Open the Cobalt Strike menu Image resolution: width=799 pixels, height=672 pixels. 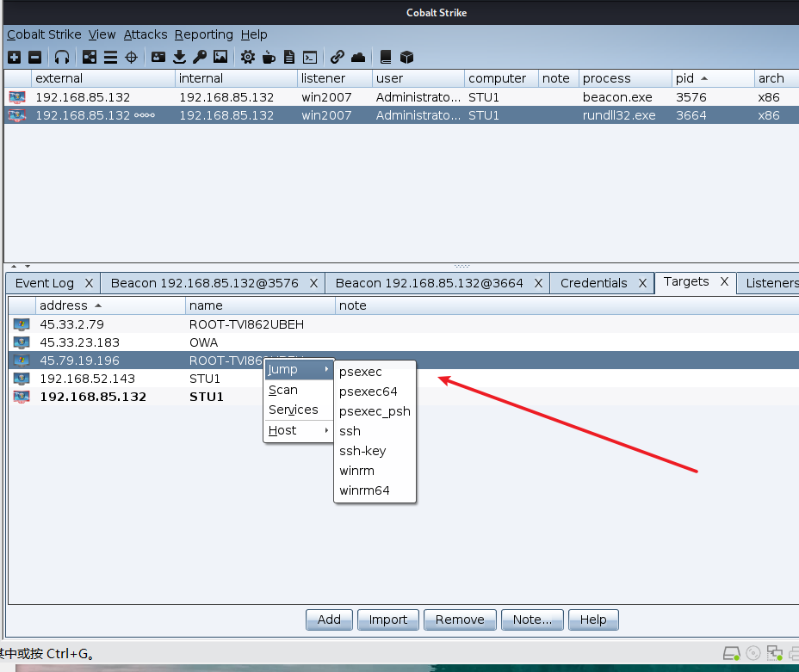(44, 34)
